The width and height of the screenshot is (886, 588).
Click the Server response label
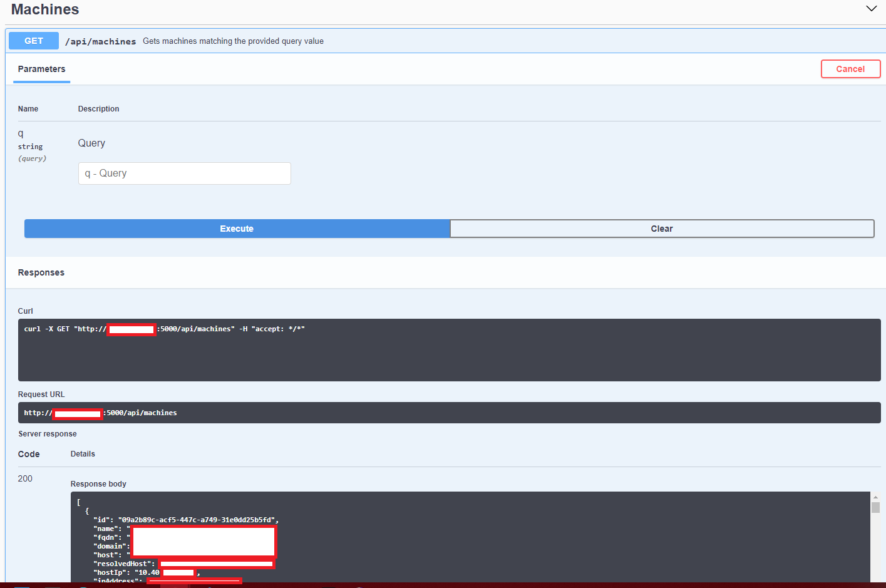pos(48,433)
